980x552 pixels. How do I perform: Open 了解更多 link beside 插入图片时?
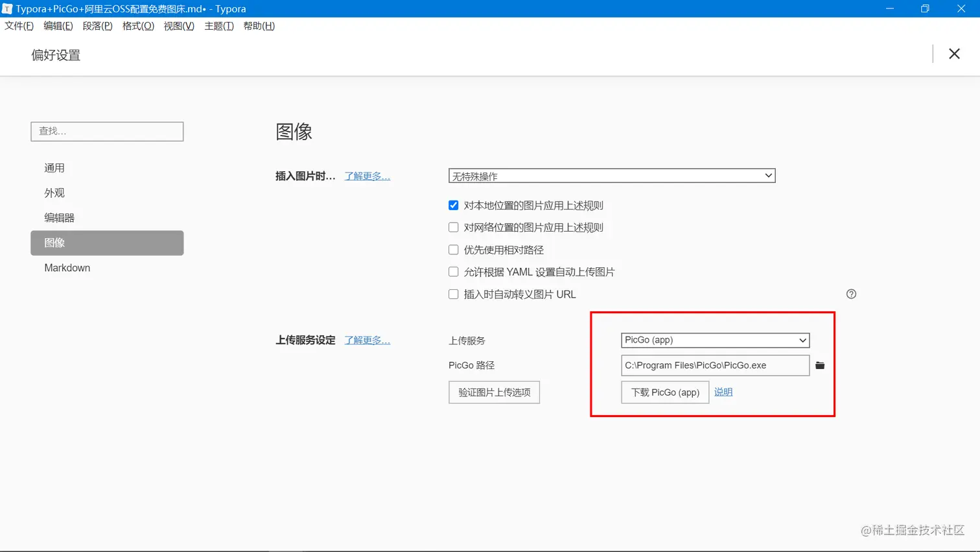pyautogui.click(x=367, y=176)
